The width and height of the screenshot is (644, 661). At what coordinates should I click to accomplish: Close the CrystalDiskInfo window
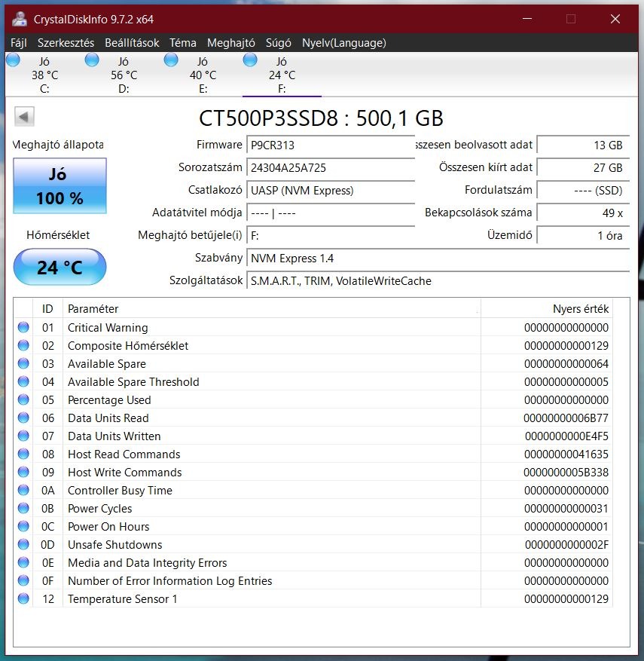615,19
